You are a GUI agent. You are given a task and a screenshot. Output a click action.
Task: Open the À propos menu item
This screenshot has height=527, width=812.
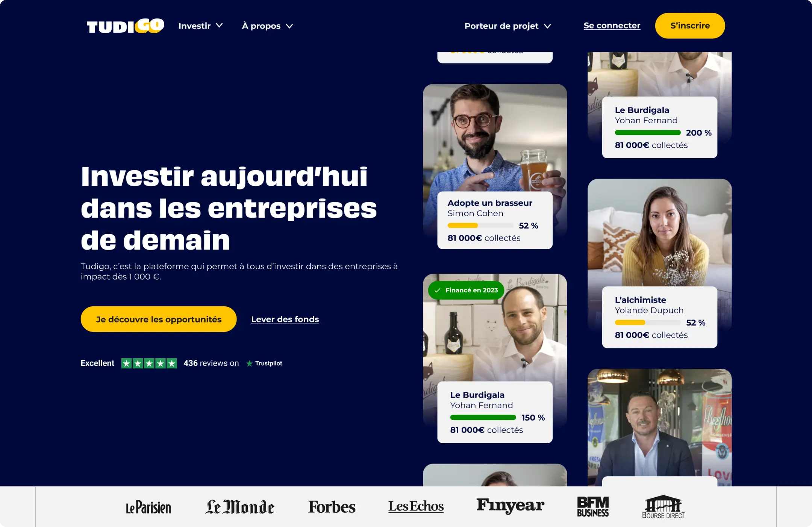point(261,26)
